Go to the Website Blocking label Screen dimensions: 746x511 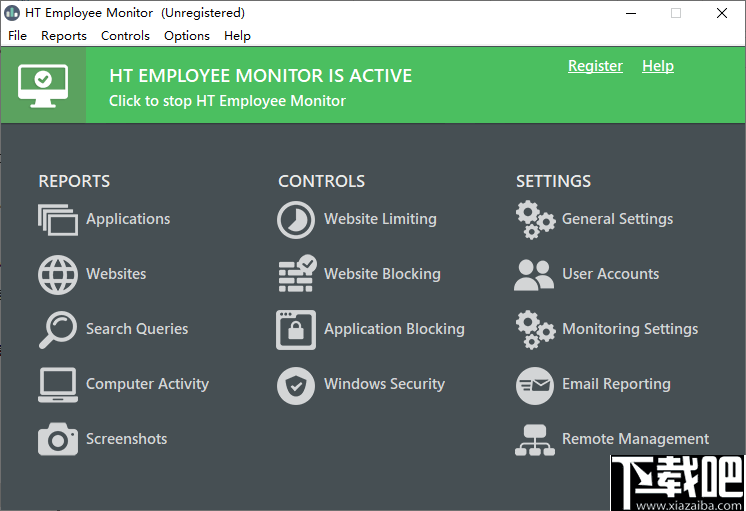(382, 274)
